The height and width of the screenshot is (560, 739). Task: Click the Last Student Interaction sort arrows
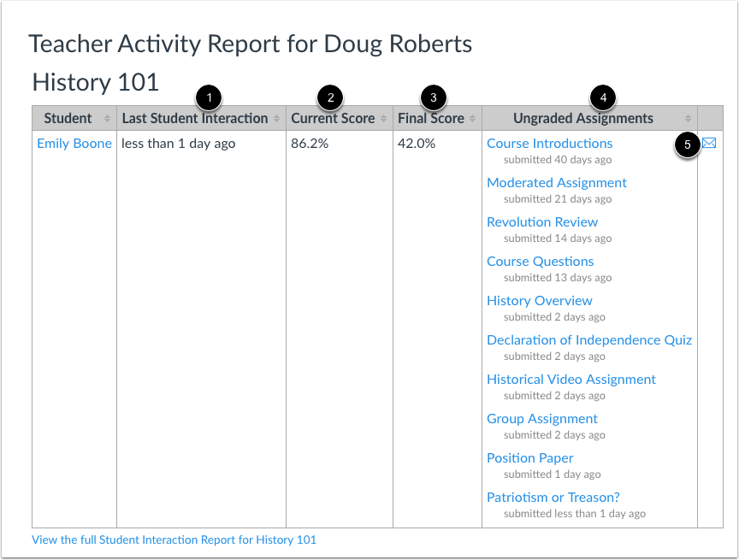277,118
